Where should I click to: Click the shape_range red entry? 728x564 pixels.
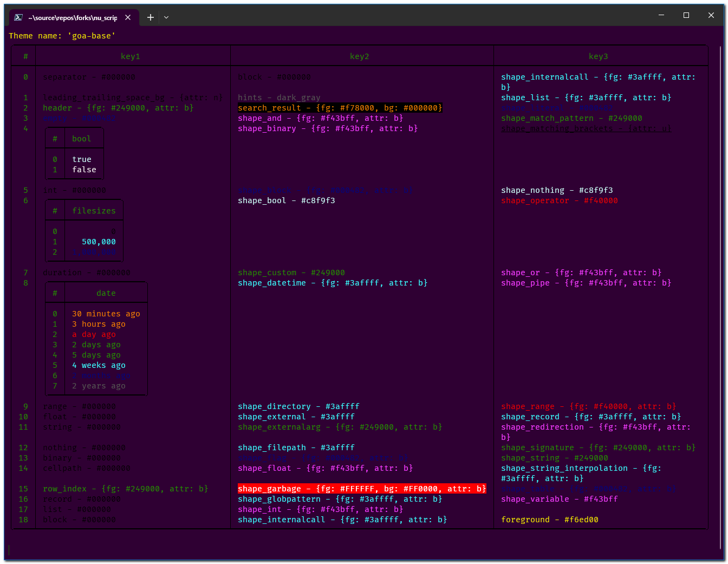pyautogui.click(x=589, y=406)
